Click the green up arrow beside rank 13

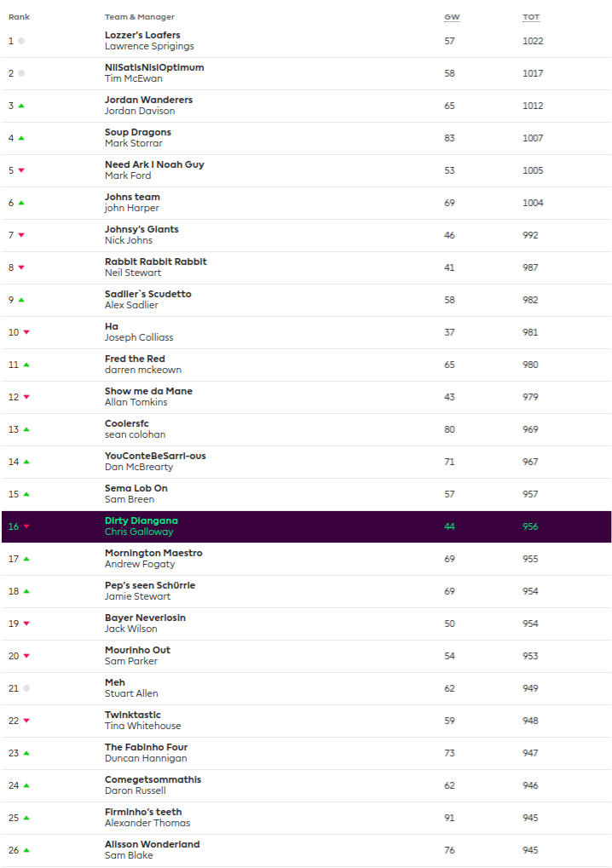(26, 429)
